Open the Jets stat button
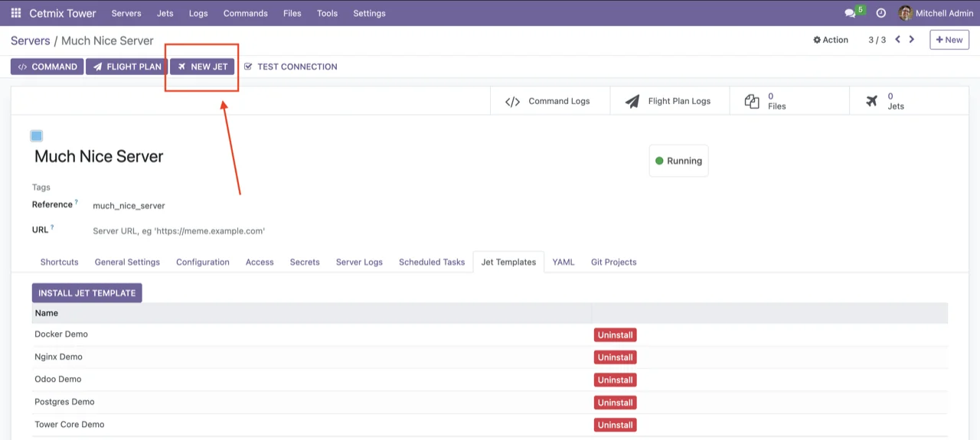The height and width of the screenshot is (440, 980). tap(908, 101)
